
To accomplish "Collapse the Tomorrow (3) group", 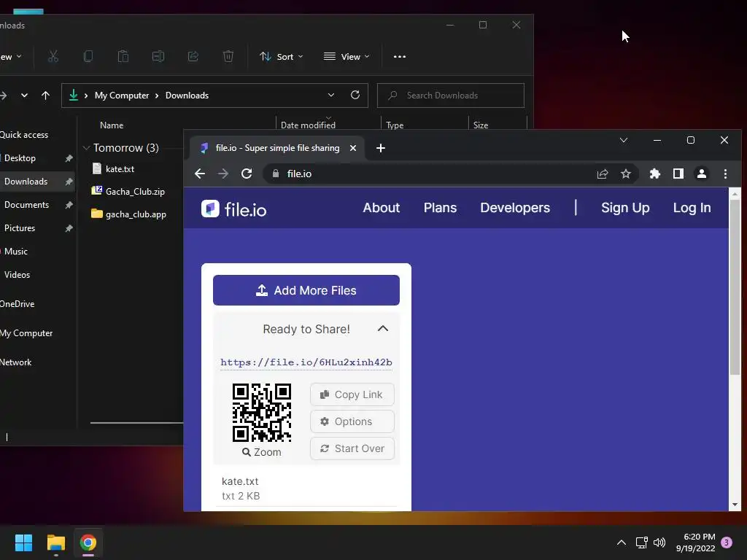I will tap(86, 148).
